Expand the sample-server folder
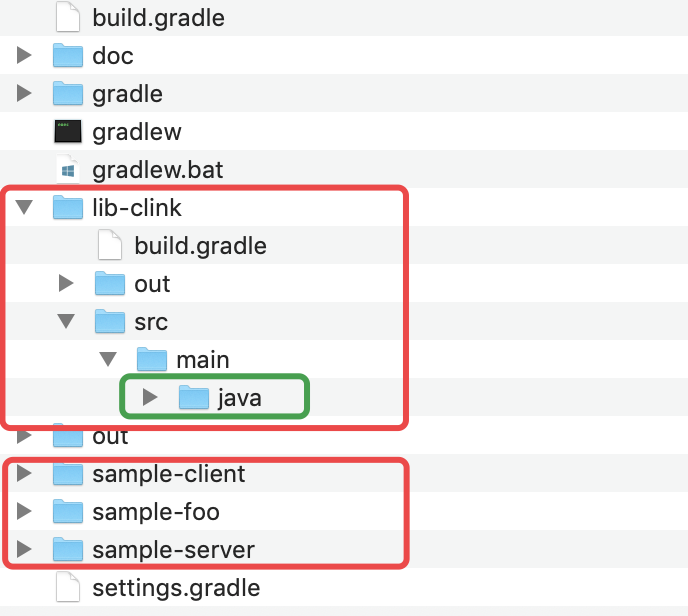Viewport: 688px width, 616px height. [25, 550]
